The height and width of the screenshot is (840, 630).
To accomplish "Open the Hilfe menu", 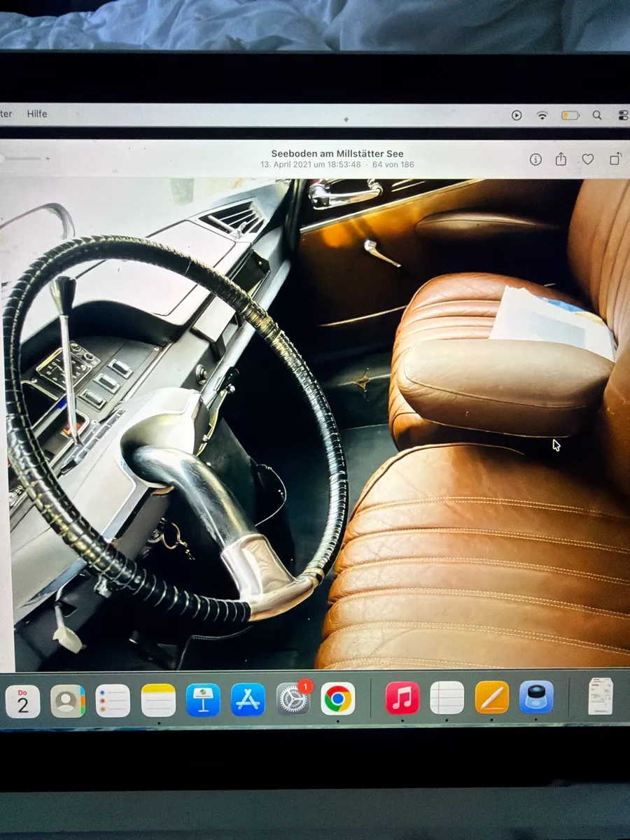I will point(37,113).
